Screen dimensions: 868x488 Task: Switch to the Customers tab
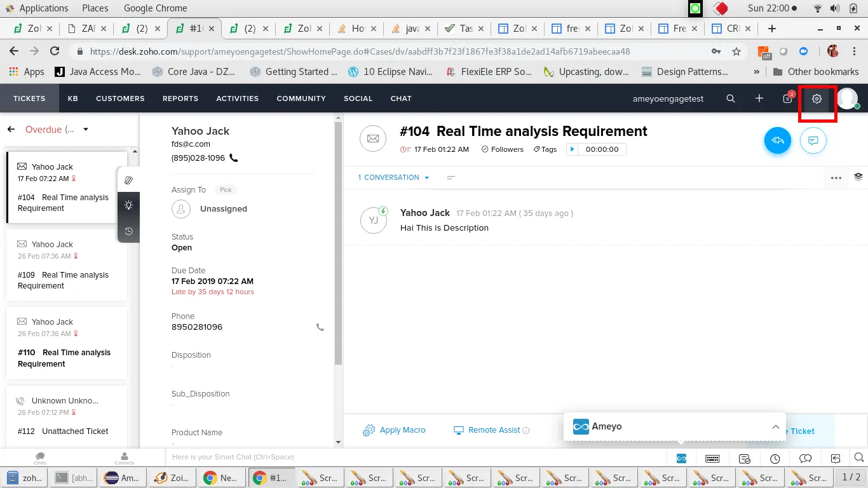[x=120, y=98]
